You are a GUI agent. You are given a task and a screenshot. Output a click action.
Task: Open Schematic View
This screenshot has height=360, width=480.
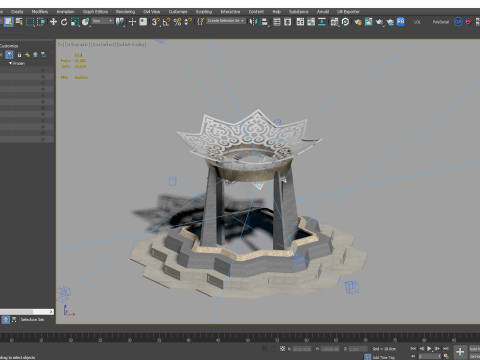[x=322, y=22]
